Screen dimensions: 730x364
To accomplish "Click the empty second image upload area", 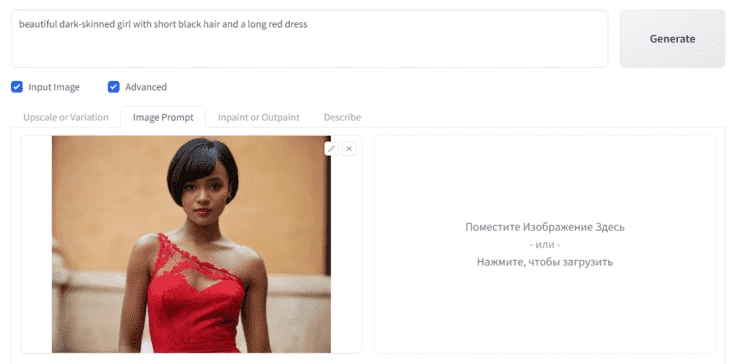I will coord(545,244).
